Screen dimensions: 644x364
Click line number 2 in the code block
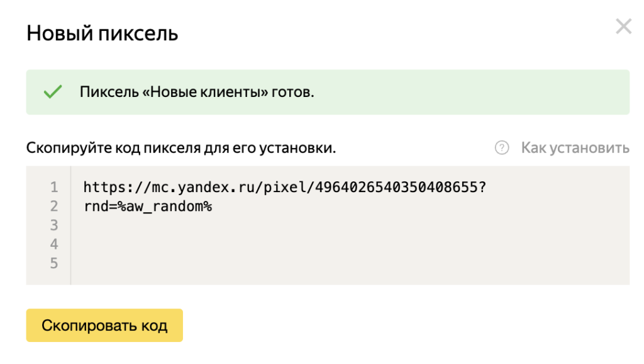[x=54, y=205]
